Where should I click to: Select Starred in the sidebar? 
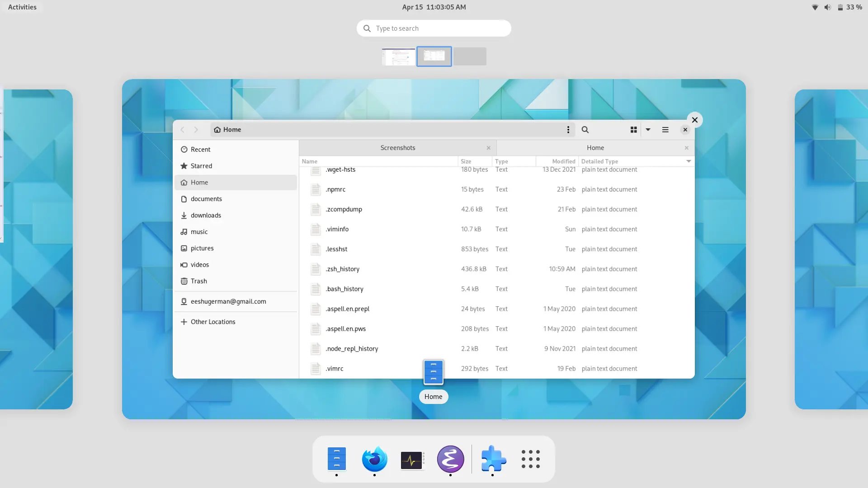[201, 166]
